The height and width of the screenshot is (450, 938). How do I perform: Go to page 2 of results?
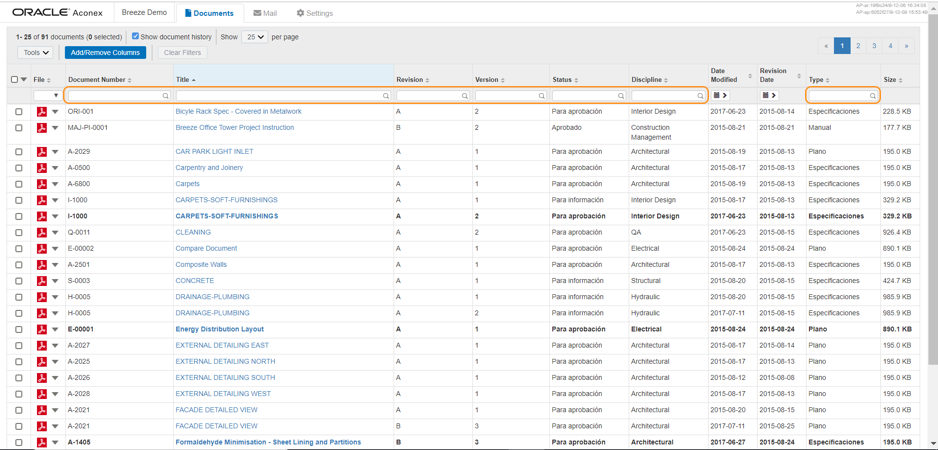[858, 45]
